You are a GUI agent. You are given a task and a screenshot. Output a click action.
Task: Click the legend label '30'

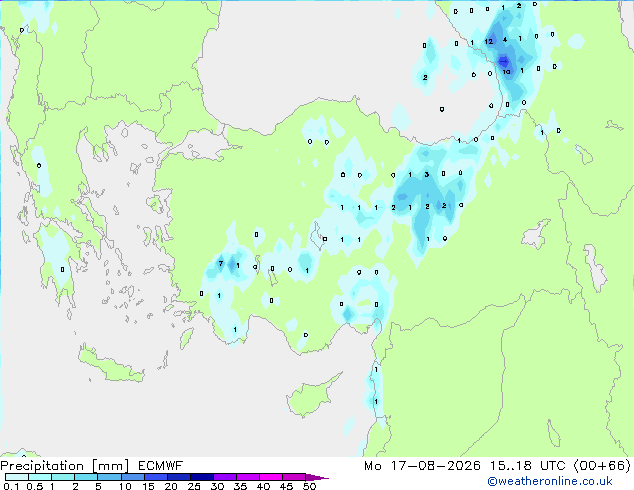click(218, 486)
